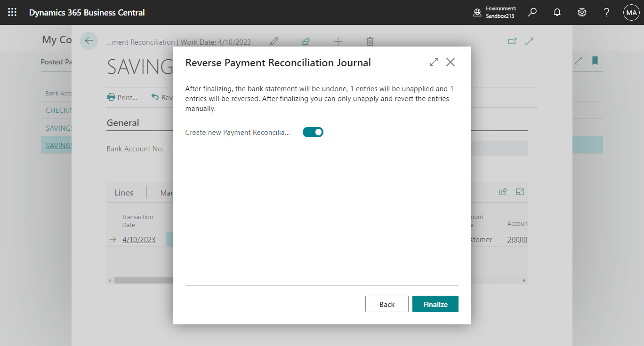The height and width of the screenshot is (346, 644).
Task: Open the 4/10/2023 transaction date link
Action: point(138,239)
